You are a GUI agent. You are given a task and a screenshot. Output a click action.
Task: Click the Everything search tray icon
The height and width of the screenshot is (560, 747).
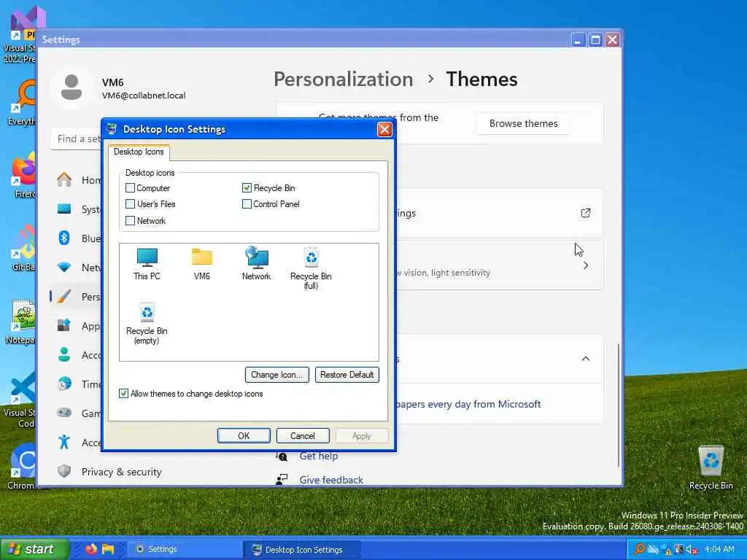point(640,549)
